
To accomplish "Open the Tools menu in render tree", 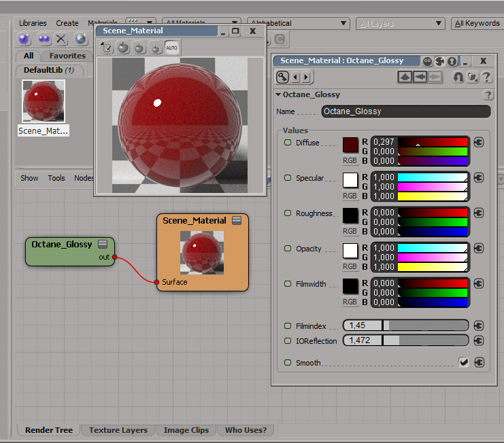I will [56, 178].
